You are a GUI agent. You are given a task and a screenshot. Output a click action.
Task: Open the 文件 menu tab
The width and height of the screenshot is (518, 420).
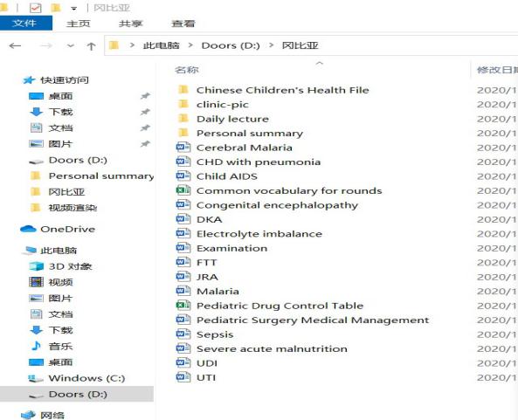tap(24, 23)
